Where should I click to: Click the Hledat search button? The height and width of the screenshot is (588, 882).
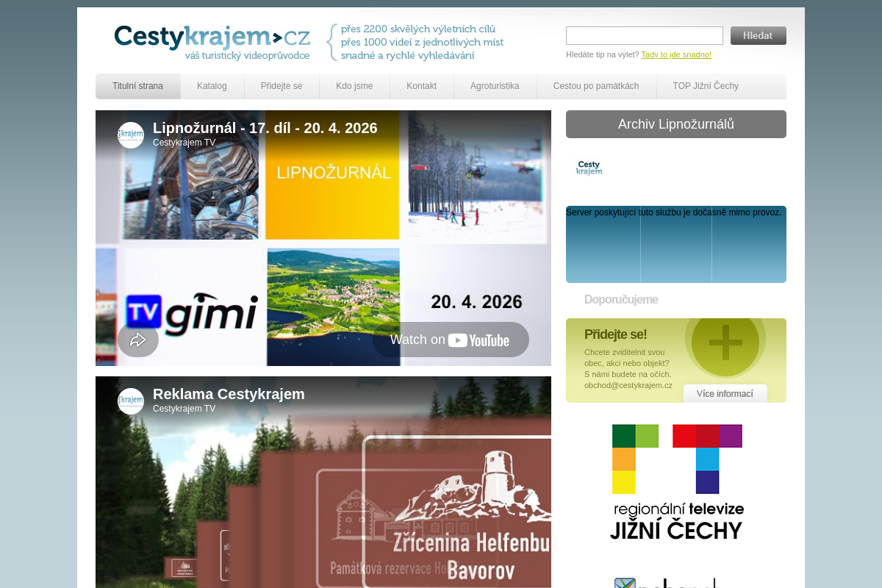(758, 35)
